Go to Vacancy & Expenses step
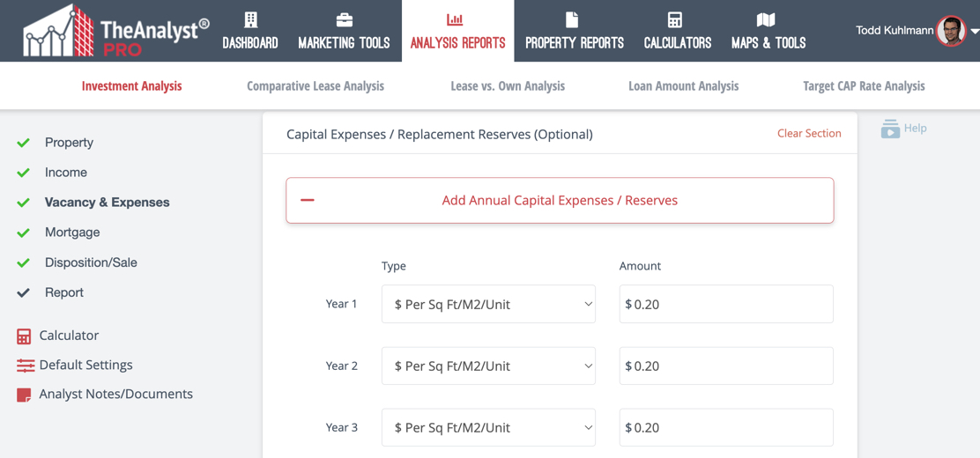 pyautogui.click(x=107, y=203)
